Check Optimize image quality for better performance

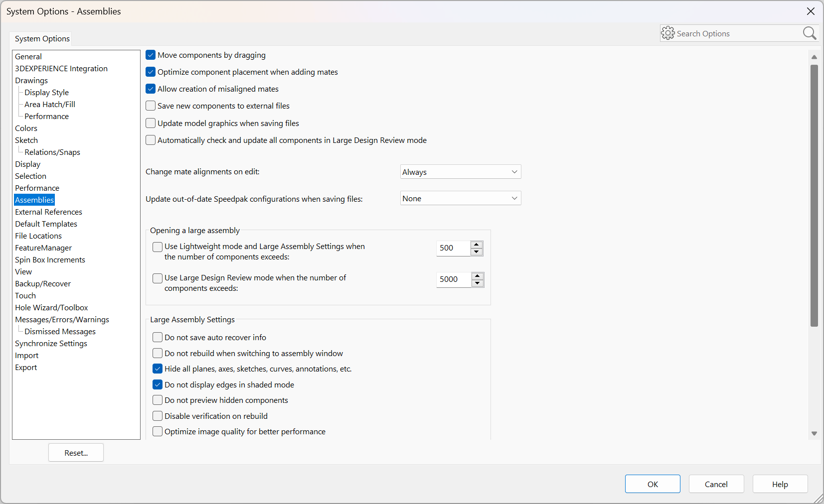(158, 431)
